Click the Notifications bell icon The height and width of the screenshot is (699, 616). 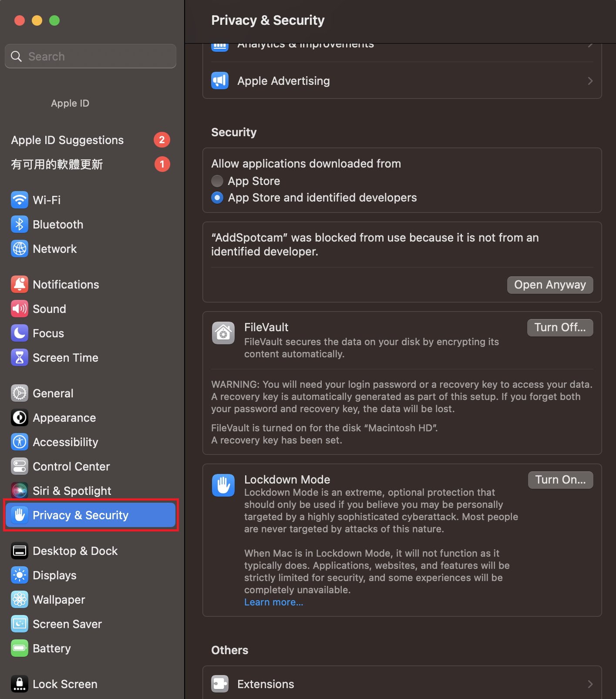[x=20, y=285]
